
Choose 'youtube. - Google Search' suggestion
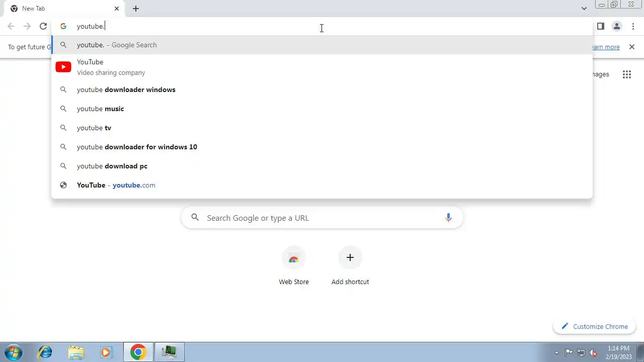tap(322, 45)
